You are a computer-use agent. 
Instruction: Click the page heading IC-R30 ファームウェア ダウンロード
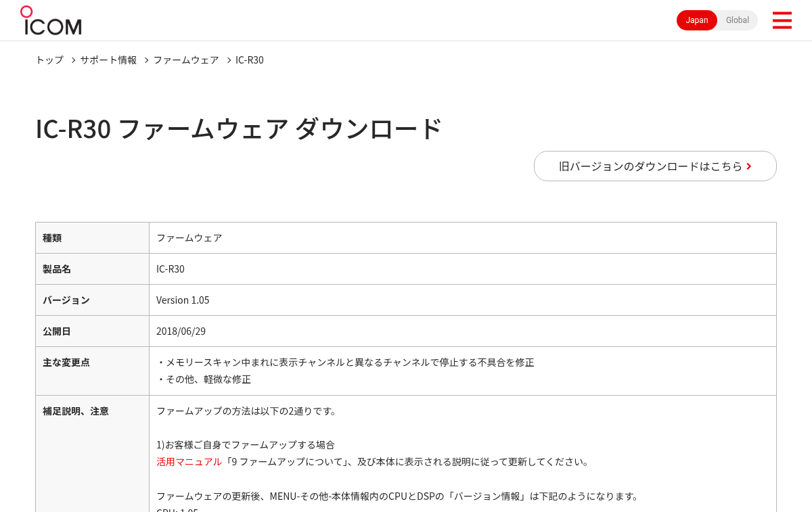point(239,129)
